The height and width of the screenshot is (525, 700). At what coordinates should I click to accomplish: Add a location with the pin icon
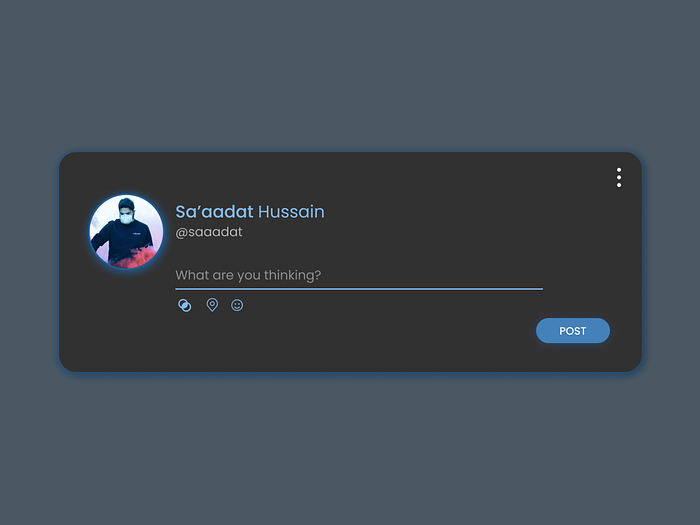tap(212, 305)
